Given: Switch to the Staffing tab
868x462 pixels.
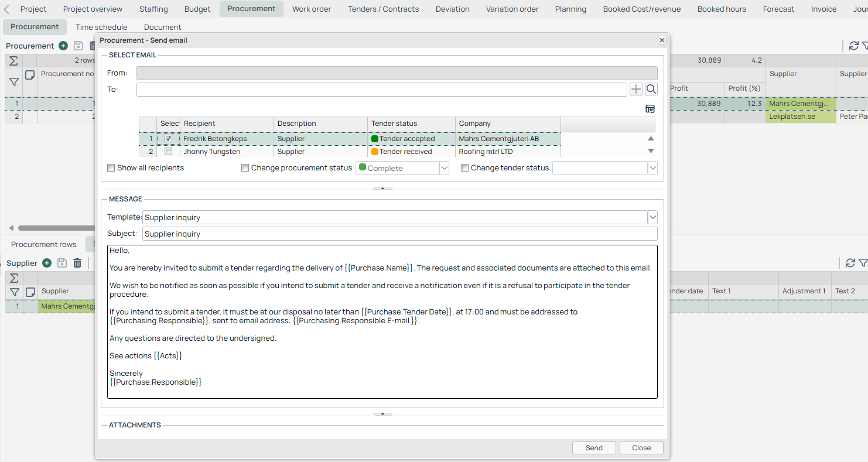Looking at the screenshot, I should click(153, 9).
